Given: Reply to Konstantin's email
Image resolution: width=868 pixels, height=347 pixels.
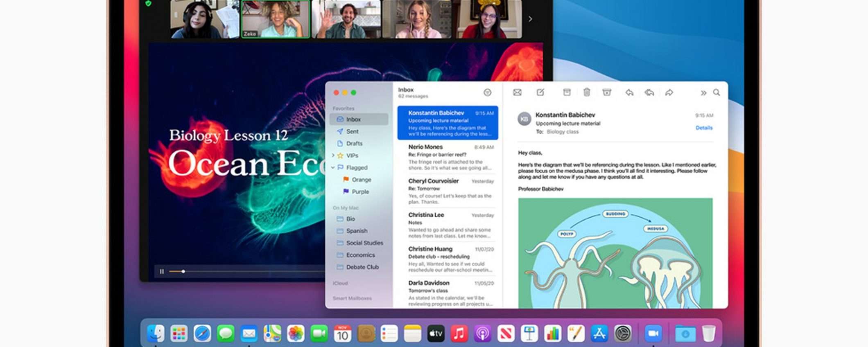Looking at the screenshot, I should [x=629, y=93].
